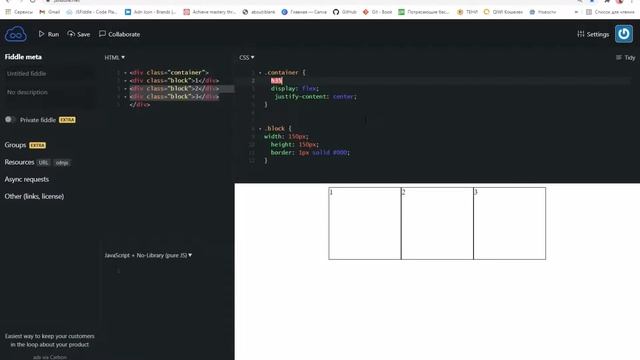Open the Achieve mastery thr... bookmark

click(x=210, y=12)
